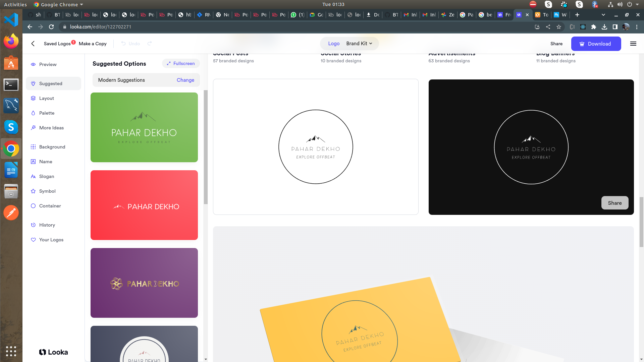
Task: Open the Background grid icon
Action: [x=33, y=147]
